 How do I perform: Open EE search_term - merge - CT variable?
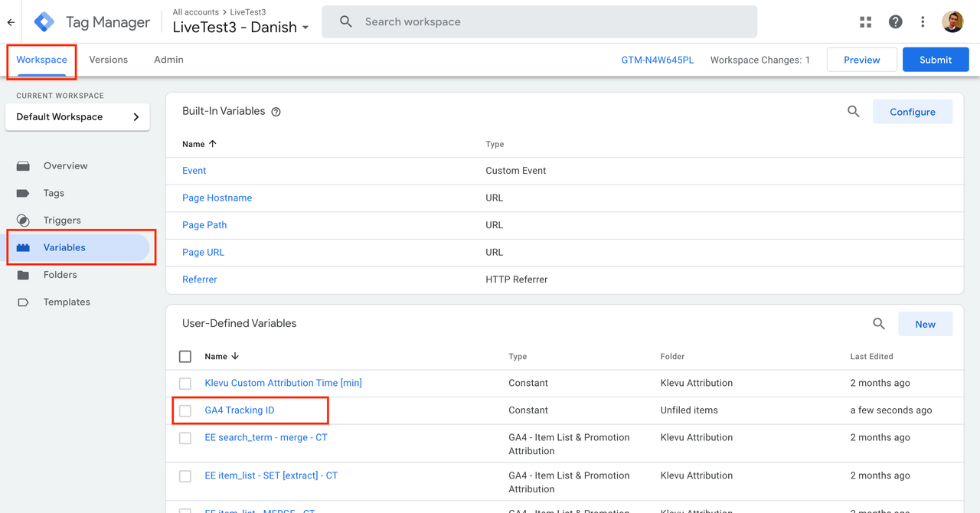point(266,438)
